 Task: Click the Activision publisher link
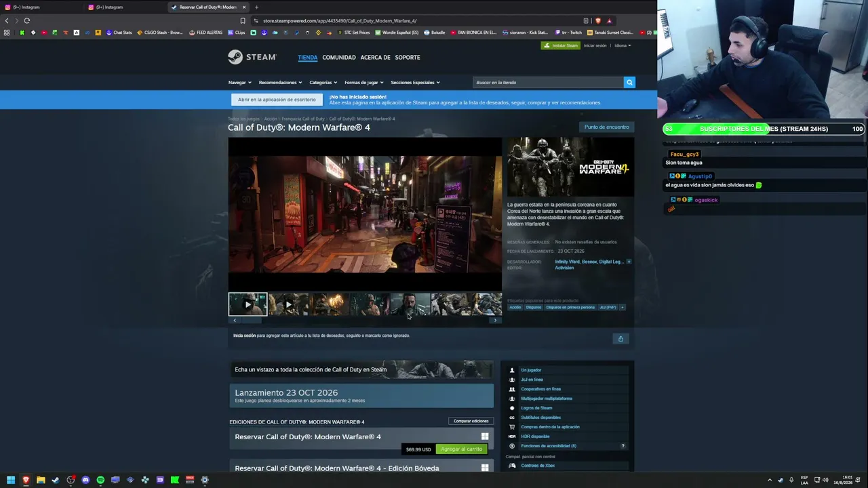564,268
